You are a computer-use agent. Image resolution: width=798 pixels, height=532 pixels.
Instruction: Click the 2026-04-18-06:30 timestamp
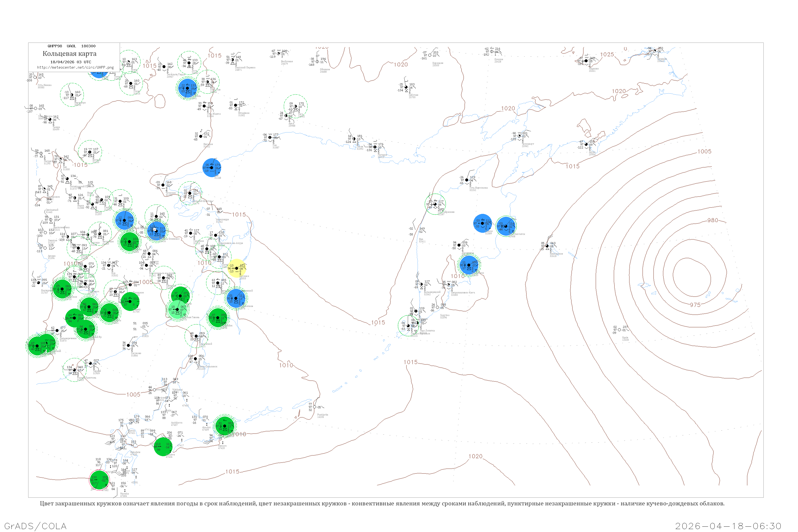tap(728, 526)
